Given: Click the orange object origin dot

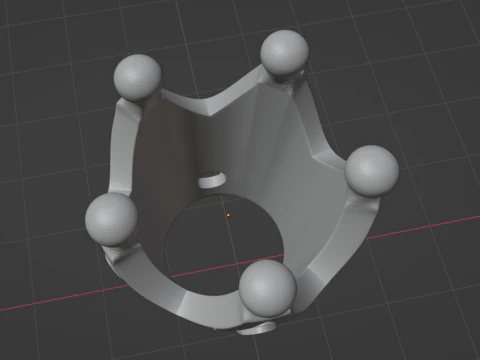Looking at the screenshot, I should point(228,215).
